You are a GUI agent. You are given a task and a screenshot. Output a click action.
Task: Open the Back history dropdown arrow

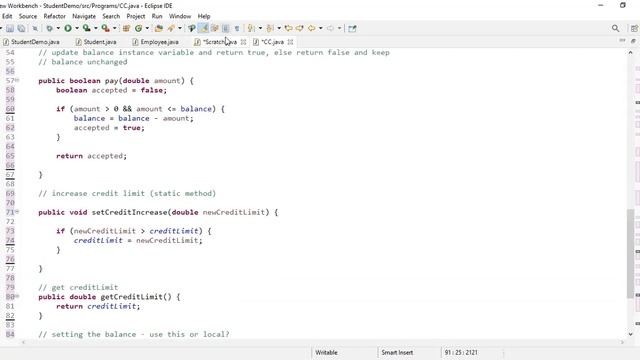click(x=320, y=28)
